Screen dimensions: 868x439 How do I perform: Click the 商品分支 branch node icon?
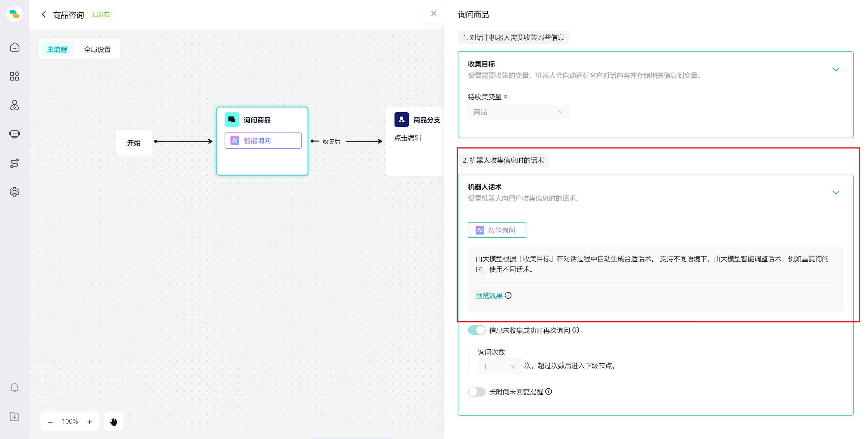click(401, 120)
